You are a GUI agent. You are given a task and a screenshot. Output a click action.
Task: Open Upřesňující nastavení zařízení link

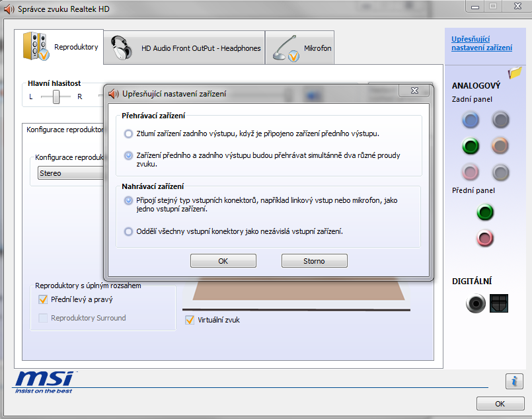[482, 44]
